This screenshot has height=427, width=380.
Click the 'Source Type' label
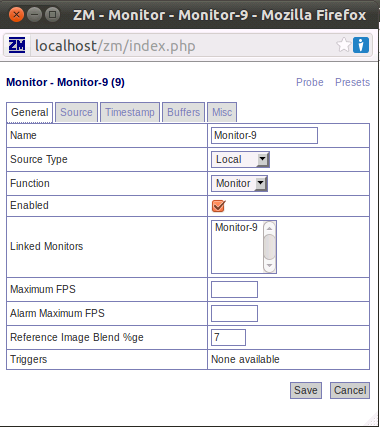tap(39, 159)
